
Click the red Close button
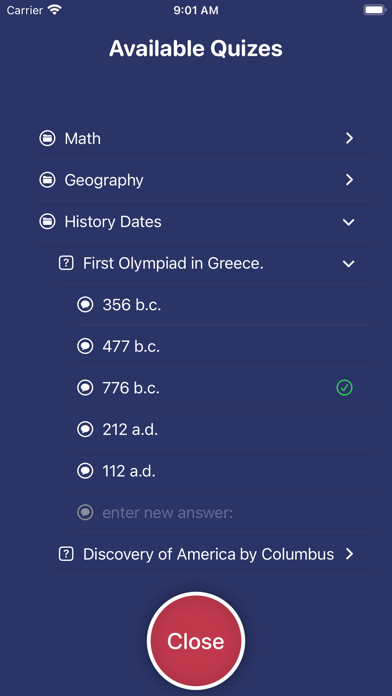click(196, 641)
